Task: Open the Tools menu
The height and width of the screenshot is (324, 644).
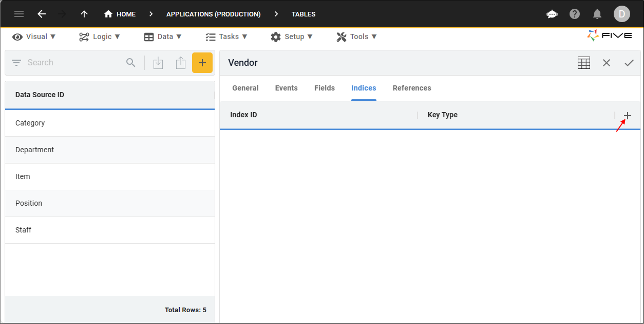Action: click(357, 37)
